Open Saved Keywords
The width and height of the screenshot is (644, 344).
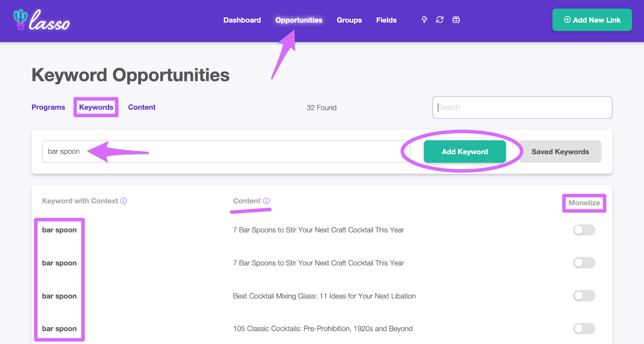coord(560,151)
